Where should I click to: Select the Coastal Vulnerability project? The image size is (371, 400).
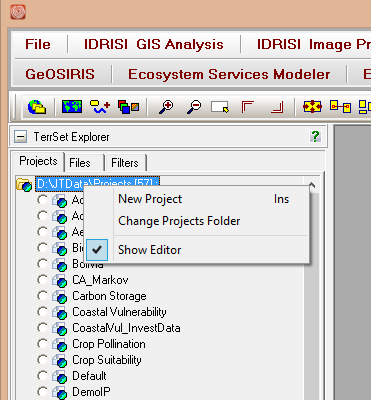pos(119,312)
